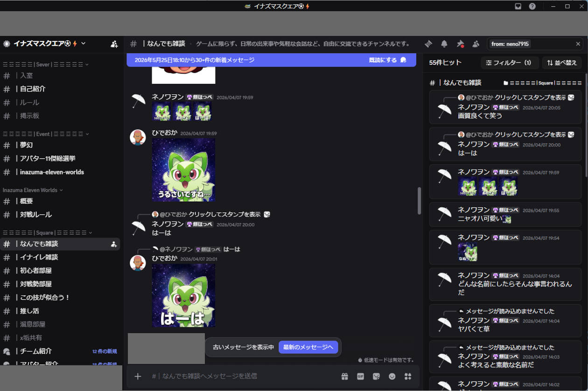Jump with 最新のメッセージへ button
The height and width of the screenshot is (391, 588).
click(x=308, y=347)
